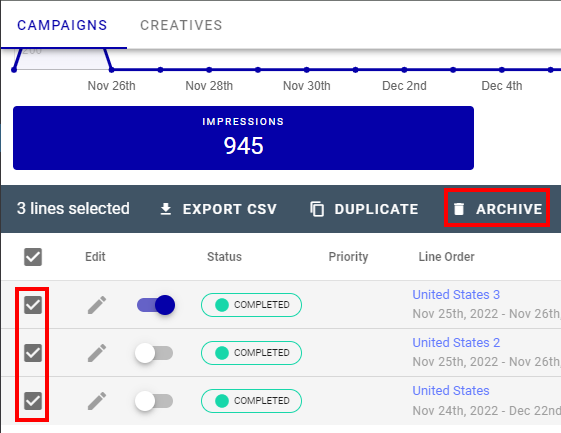Switch to the Creatives tab
Viewport: 561px width, 433px height.
click(181, 25)
